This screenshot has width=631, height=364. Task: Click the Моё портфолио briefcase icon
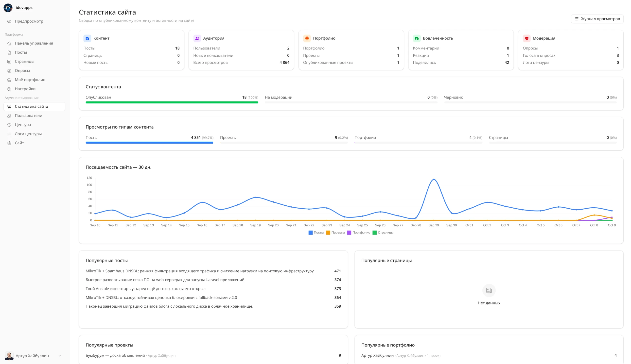[9, 80]
